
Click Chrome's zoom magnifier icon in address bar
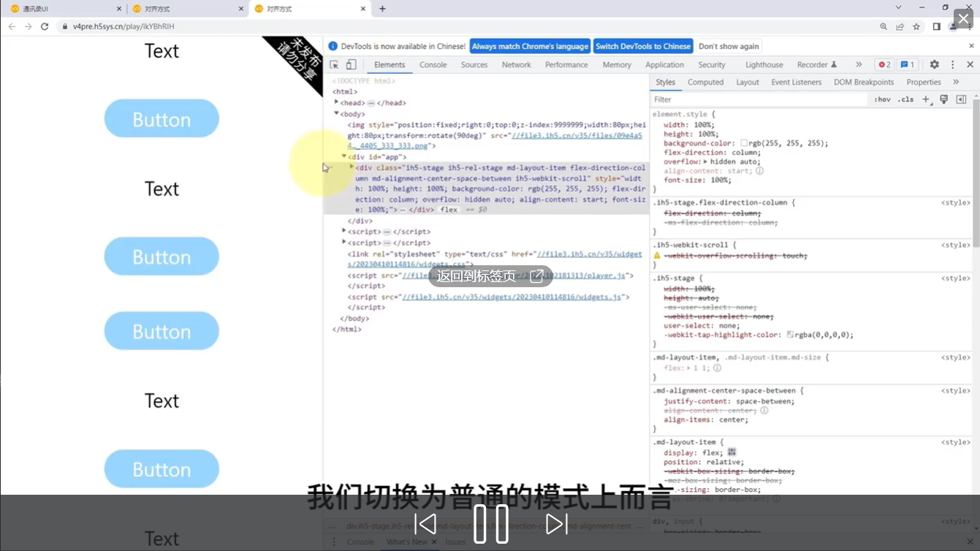(x=884, y=26)
